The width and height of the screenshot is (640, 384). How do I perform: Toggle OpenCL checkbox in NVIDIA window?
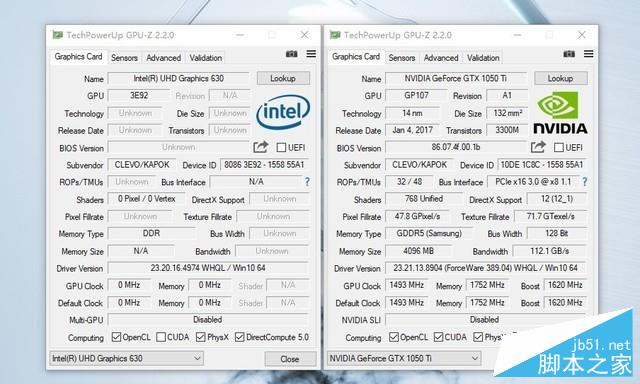394,337
